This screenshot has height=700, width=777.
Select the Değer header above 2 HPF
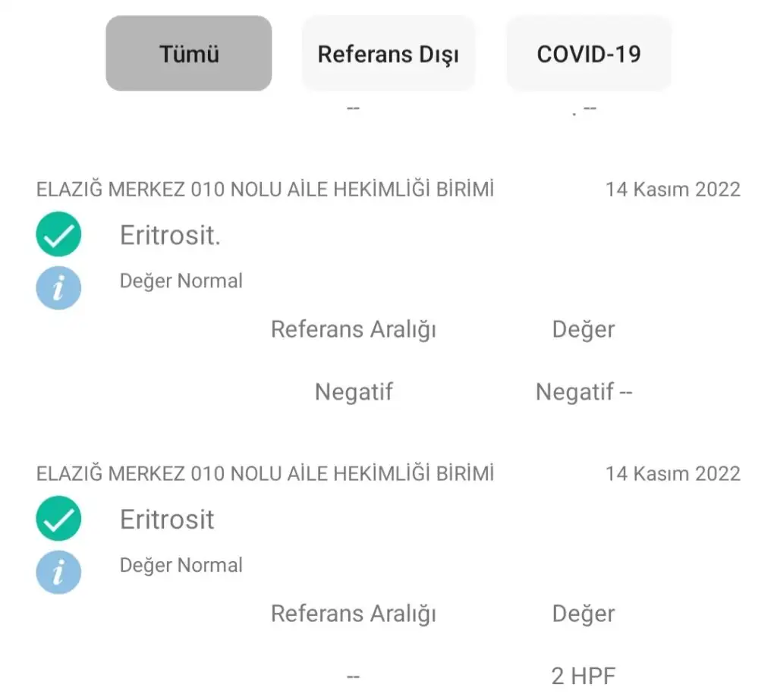(x=584, y=614)
